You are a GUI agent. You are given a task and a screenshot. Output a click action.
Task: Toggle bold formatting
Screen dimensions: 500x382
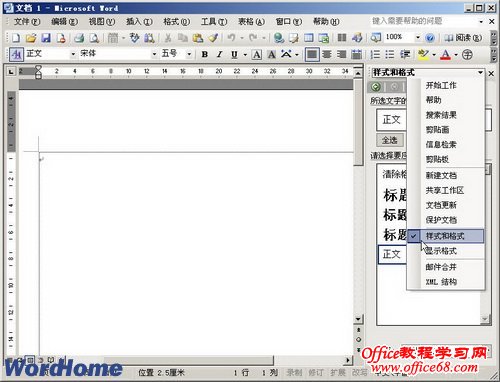(x=205, y=54)
